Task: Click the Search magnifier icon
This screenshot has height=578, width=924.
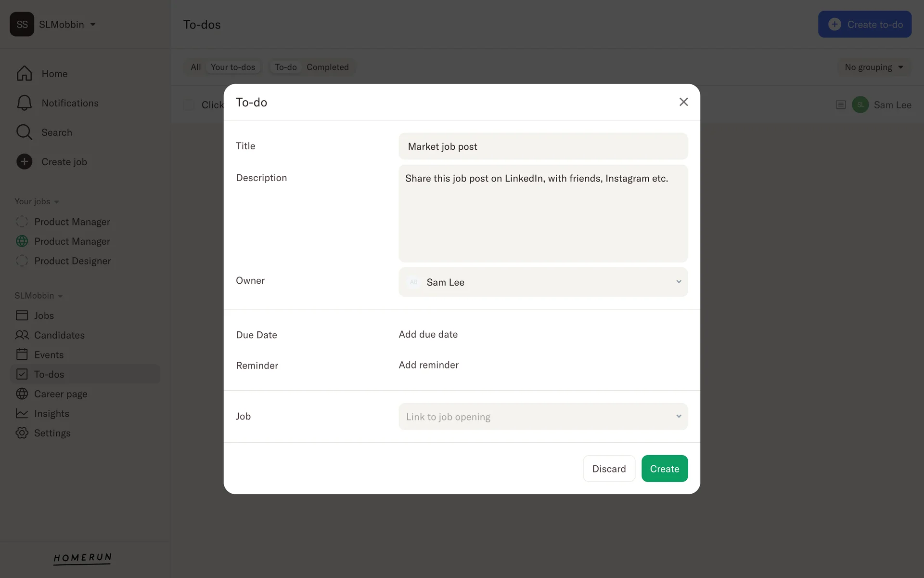Action: pyautogui.click(x=24, y=132)
